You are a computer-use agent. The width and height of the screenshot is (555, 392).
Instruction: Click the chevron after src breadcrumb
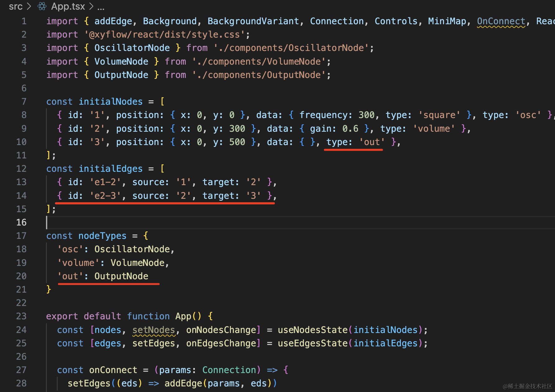29,6
